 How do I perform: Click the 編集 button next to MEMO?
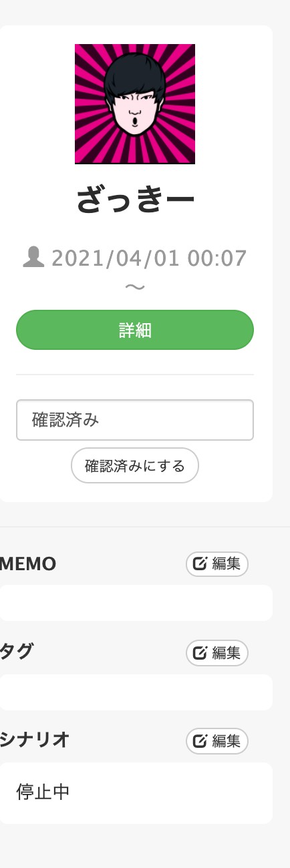[217, 564]
